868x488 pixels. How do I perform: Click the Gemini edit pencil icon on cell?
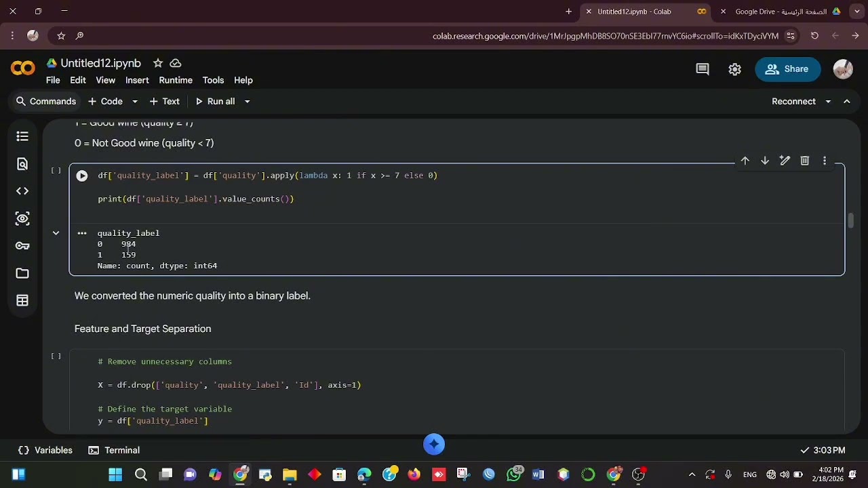click(785, 161)
